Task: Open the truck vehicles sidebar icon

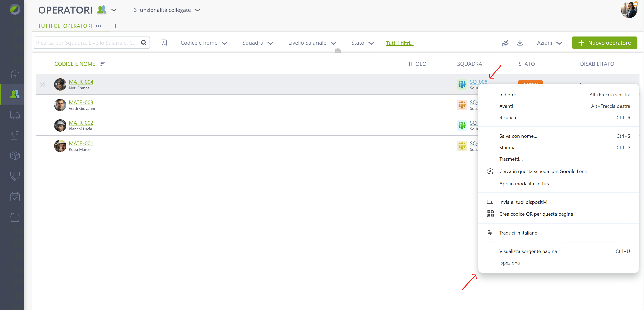Action: click(15, 115)
